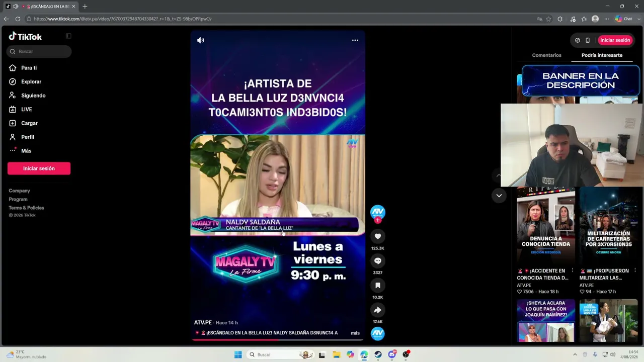The width and height of the screenshot is (644, 362).
Task: Open File Explorer from the taskbar
Action: coord(336,354)
